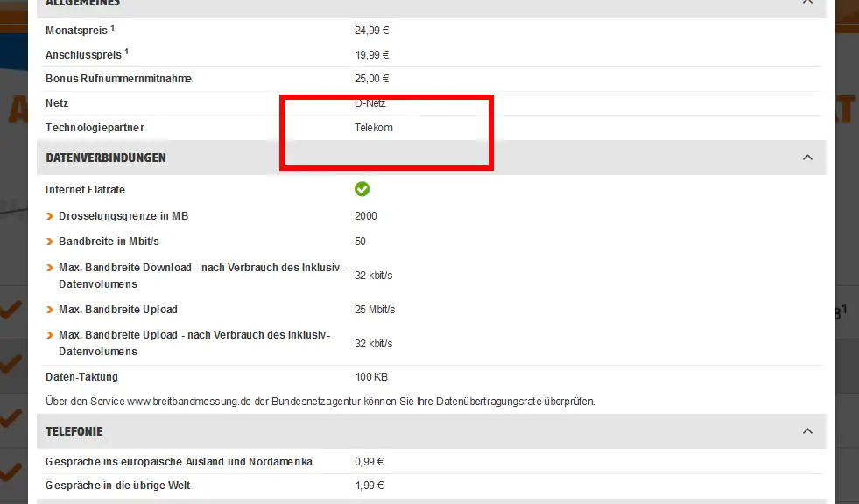Click the orange arrow beside Bandbreite in Mbit/s

click(50, 241)
